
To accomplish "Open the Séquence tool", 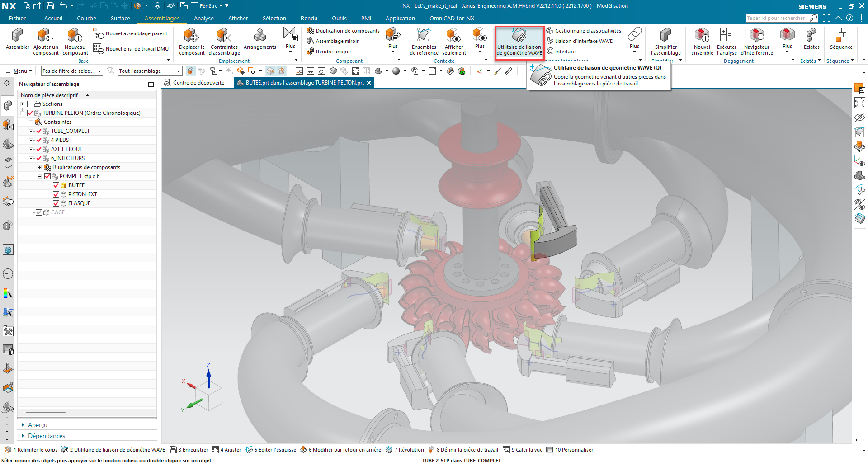I will 841,38.
